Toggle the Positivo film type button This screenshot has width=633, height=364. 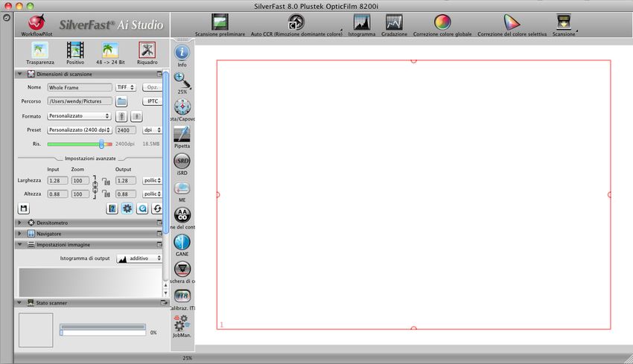coord(75,51)
